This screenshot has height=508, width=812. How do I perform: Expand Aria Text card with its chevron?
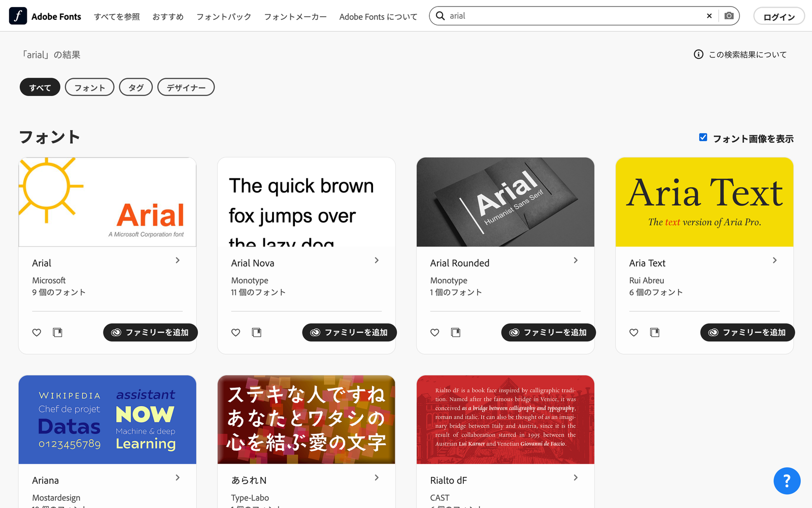click(774, 260)
